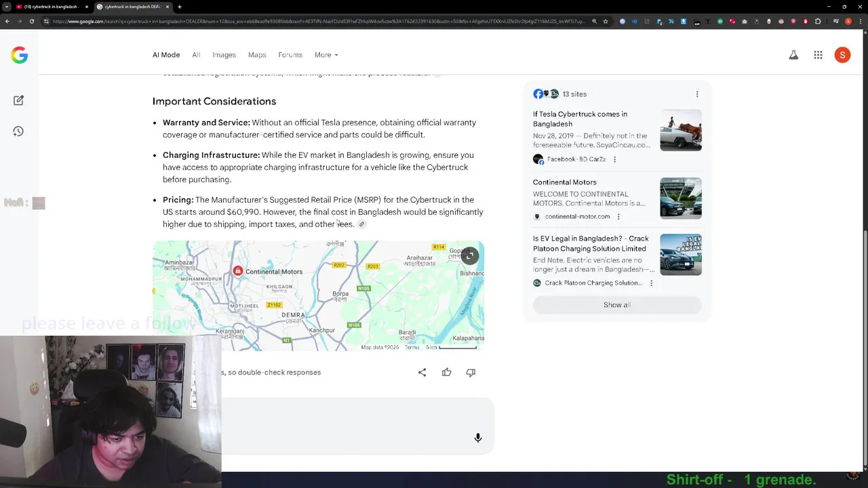Click the browser address bar URL
Viewport: 868px width, 488px height.
319,21
